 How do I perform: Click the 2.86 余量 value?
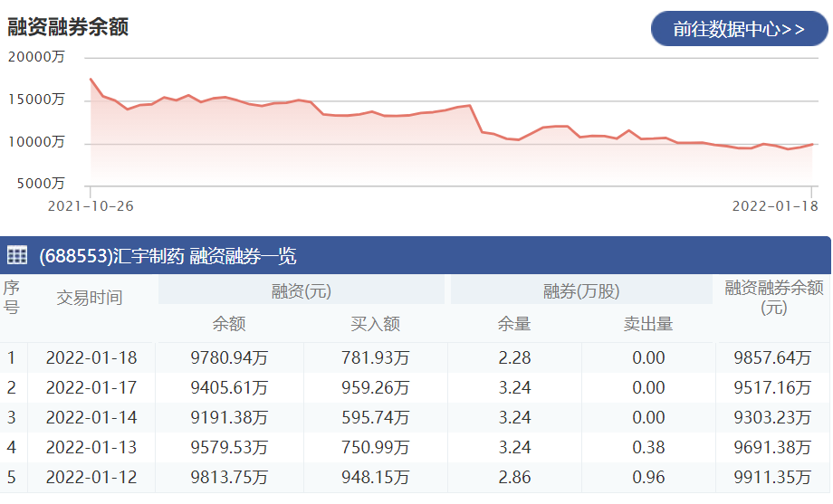(514, 477)
